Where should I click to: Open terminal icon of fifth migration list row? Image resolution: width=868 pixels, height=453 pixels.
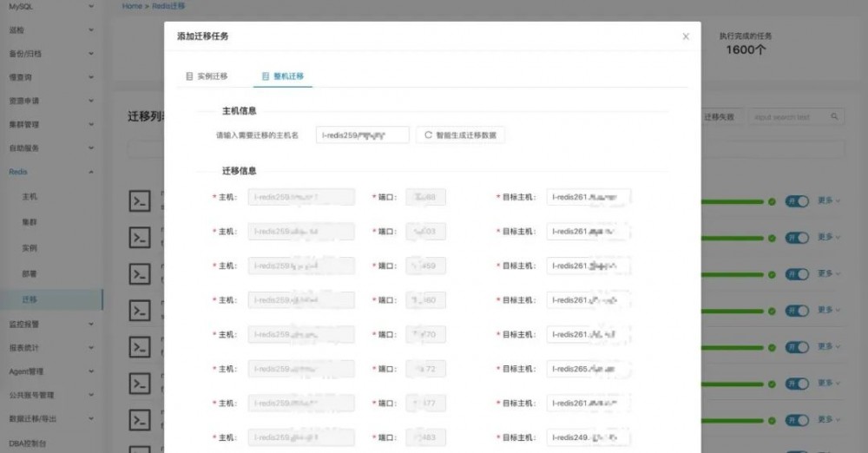click(x=140, y=347)
